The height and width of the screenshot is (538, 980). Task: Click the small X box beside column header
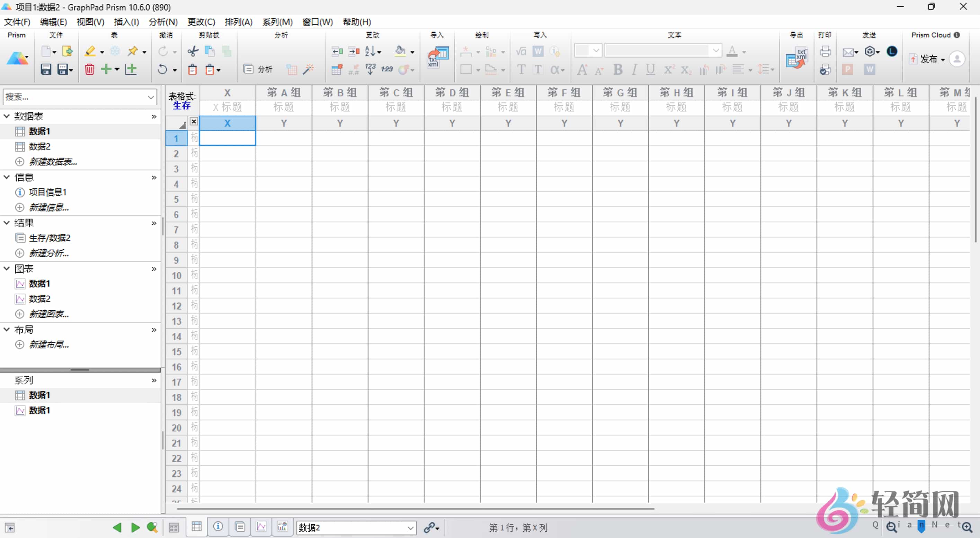point(194,121)
